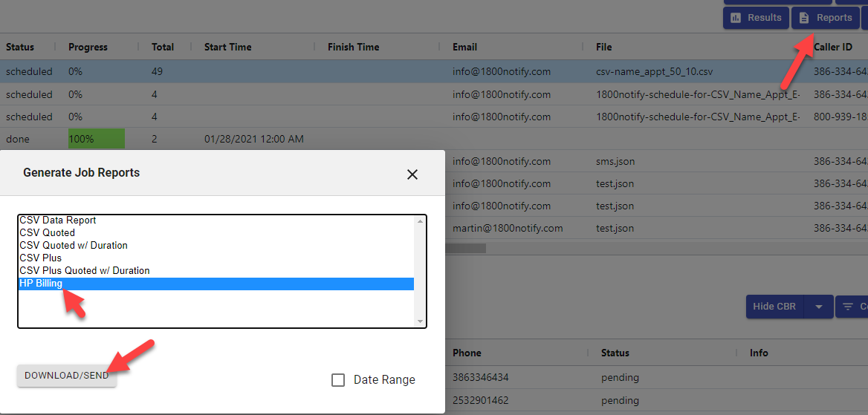
Task: Click the report list scroll up arrow
Action: [x=421, y=221]
